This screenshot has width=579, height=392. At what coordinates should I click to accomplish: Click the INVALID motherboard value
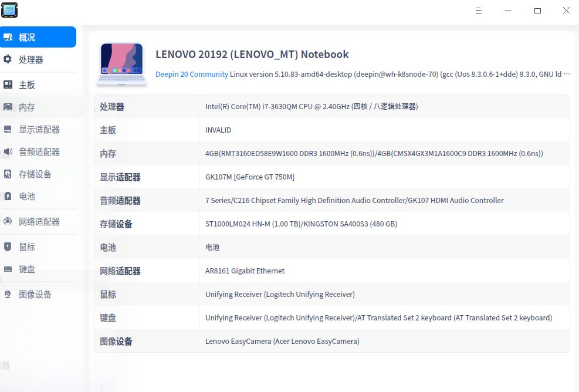[218, 130]
